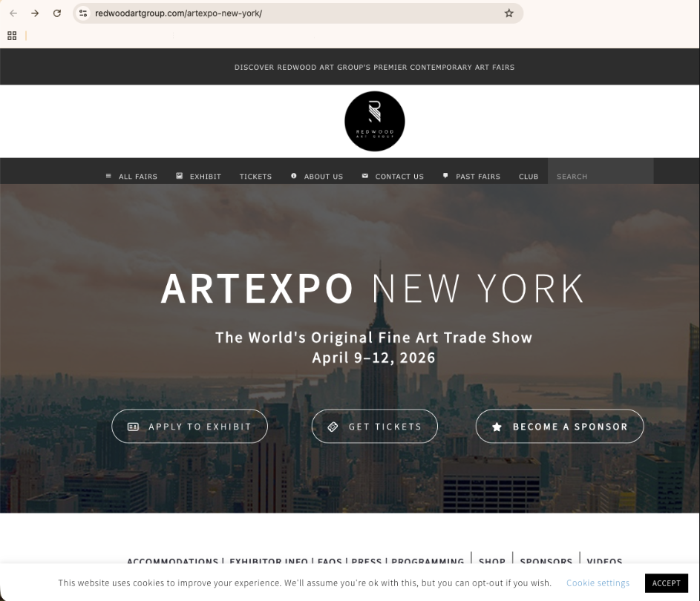Click the site Search field
This screenshot has height=601, width=700.
click(600, 177)
